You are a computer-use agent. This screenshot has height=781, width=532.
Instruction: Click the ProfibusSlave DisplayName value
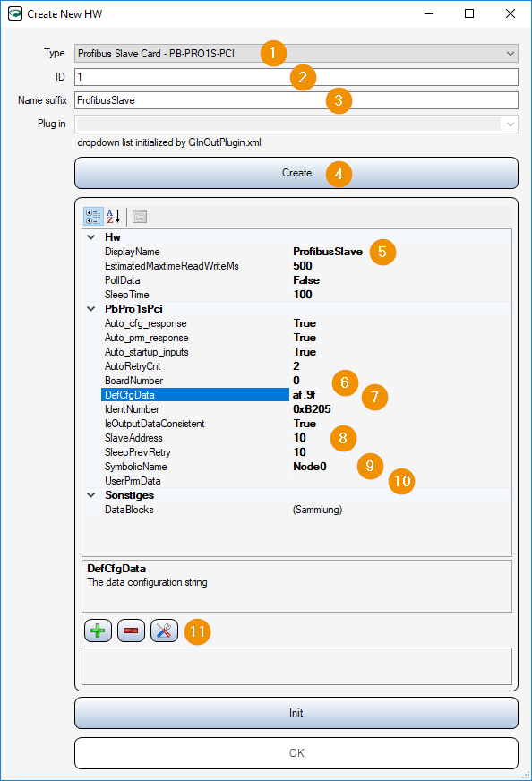(x=328, y=252)
